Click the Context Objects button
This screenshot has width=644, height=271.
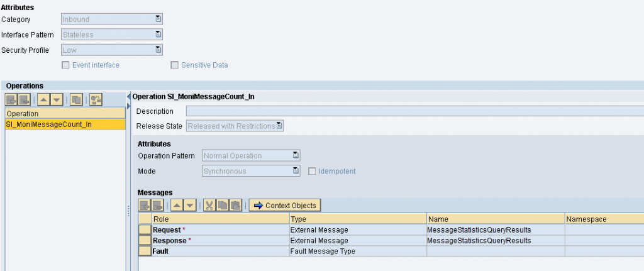pyautogui.click(x=285, y=206)
